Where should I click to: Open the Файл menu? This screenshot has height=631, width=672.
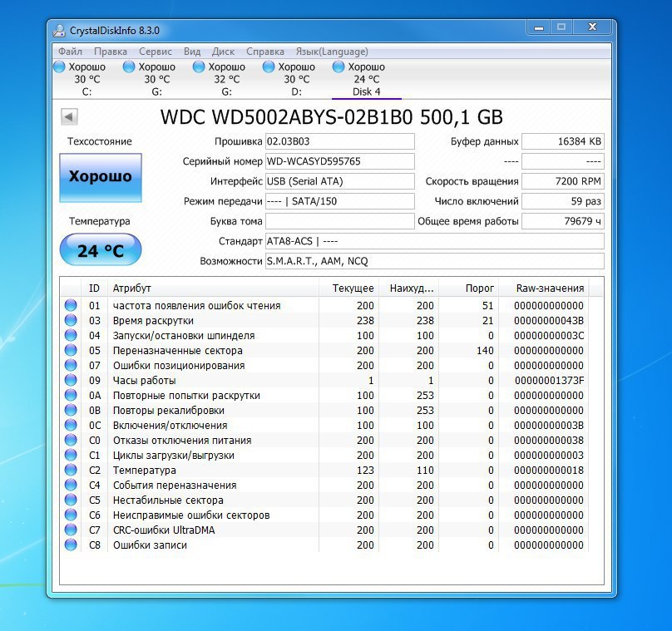point(70,52)
